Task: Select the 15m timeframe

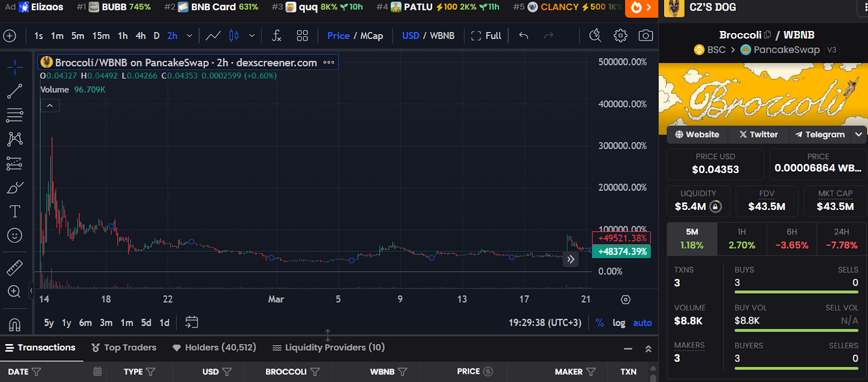Action: point(101,36)
